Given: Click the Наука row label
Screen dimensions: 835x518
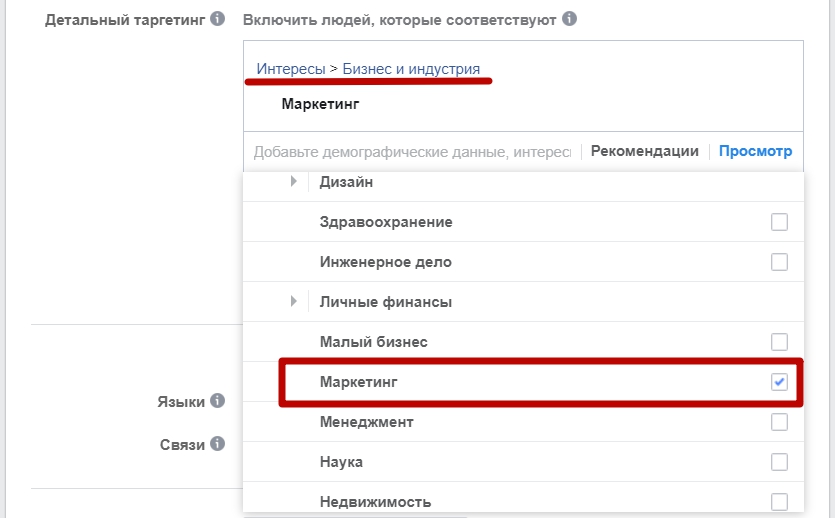Looking at the screenshot, I should 341,462.
